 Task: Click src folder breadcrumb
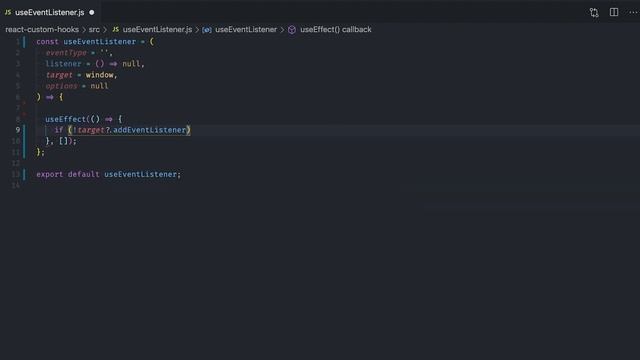pos(94,29)
